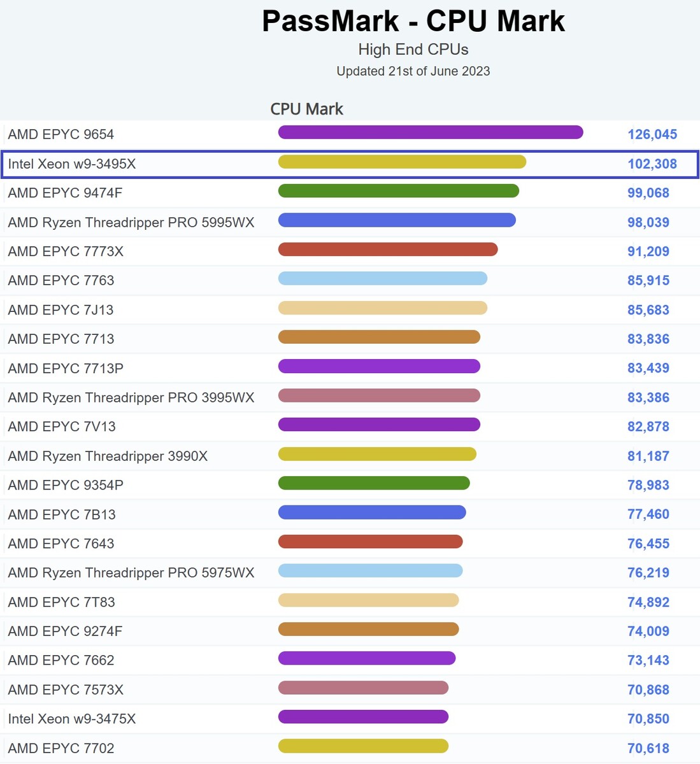Select the 74,009 score value

tap(648, 631)
